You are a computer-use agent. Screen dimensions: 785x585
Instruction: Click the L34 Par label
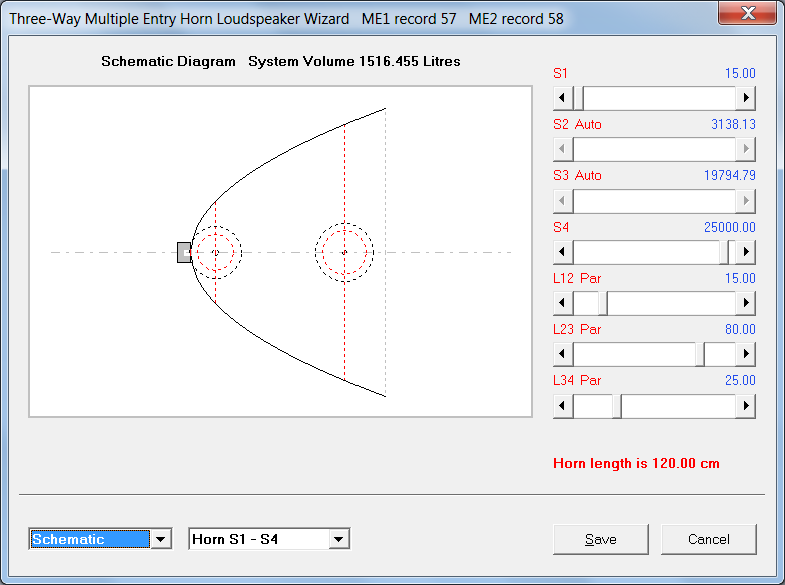(x=577, y=380)
